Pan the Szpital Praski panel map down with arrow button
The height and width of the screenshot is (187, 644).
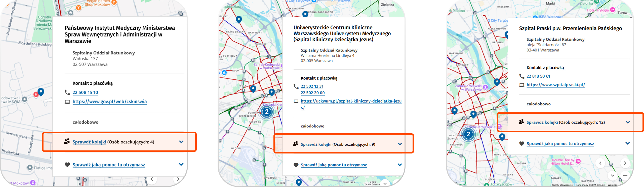613,175
